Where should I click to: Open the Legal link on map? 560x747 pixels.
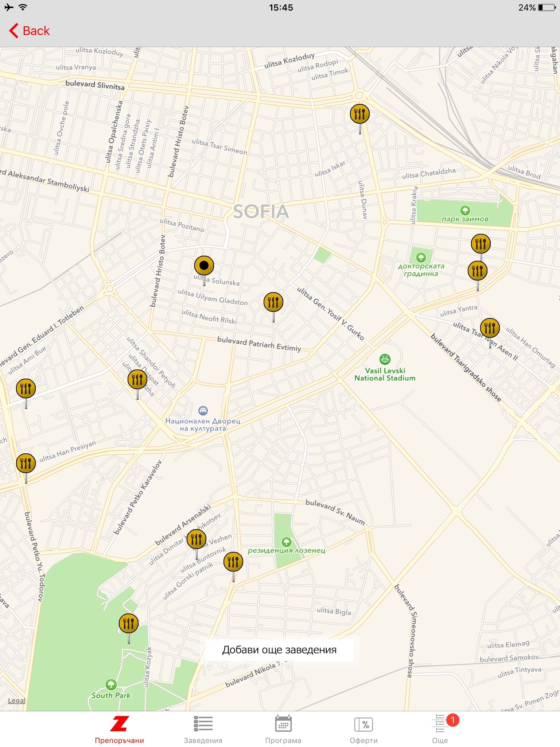tap(17, 701)
